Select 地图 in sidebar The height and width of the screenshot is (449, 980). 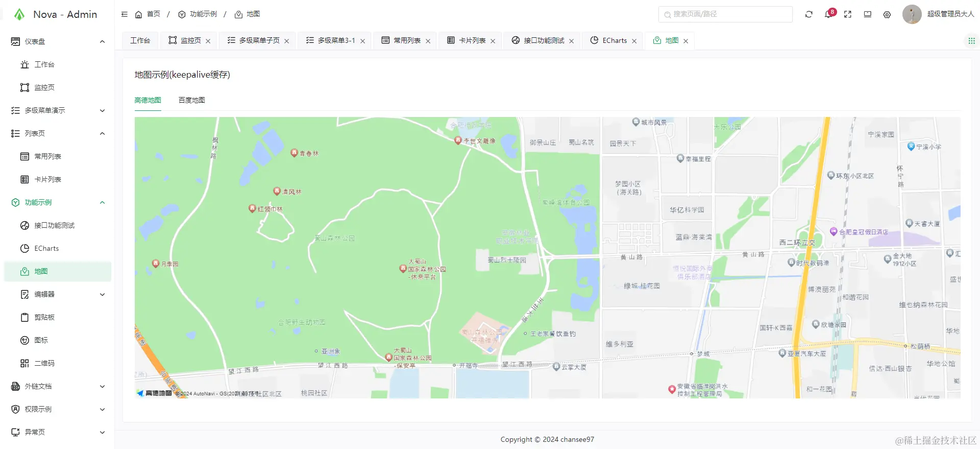[x=58, y=271]
